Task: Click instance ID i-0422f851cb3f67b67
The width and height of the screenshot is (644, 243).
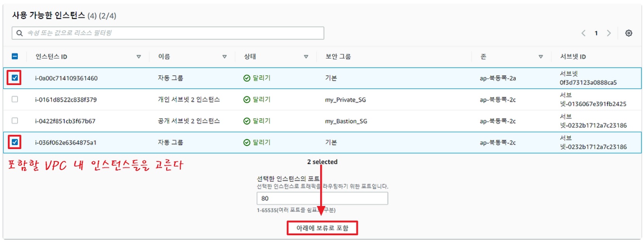Action: tap(65, 121)
